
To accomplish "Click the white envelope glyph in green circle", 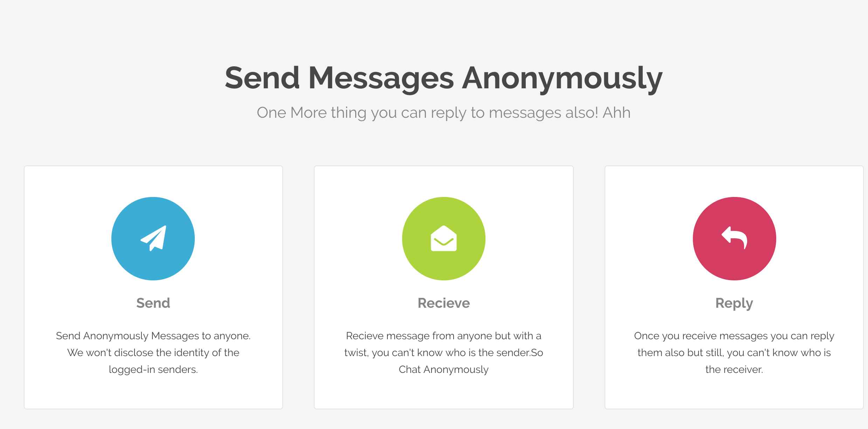I will [x=444, y=238].
